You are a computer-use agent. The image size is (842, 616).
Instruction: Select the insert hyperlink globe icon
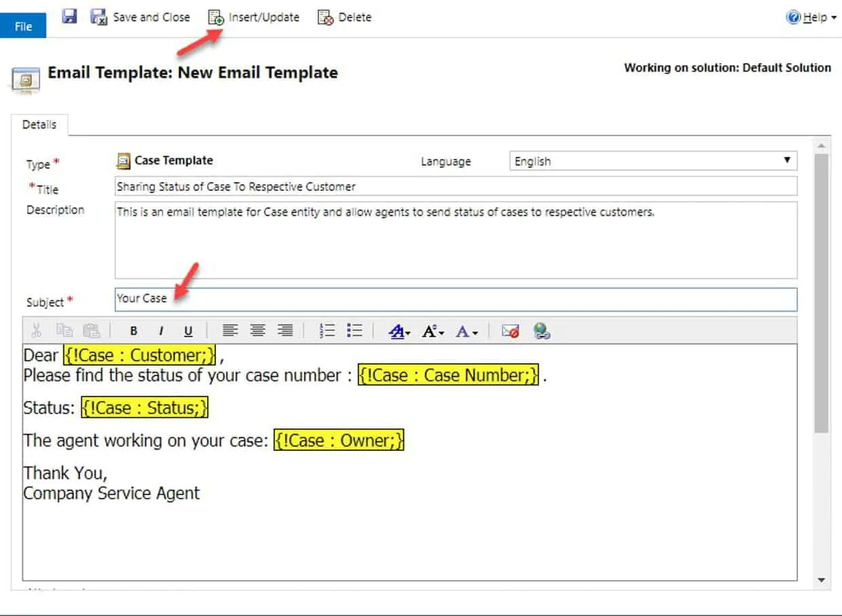pyautogui.click(x=541, y=331)
